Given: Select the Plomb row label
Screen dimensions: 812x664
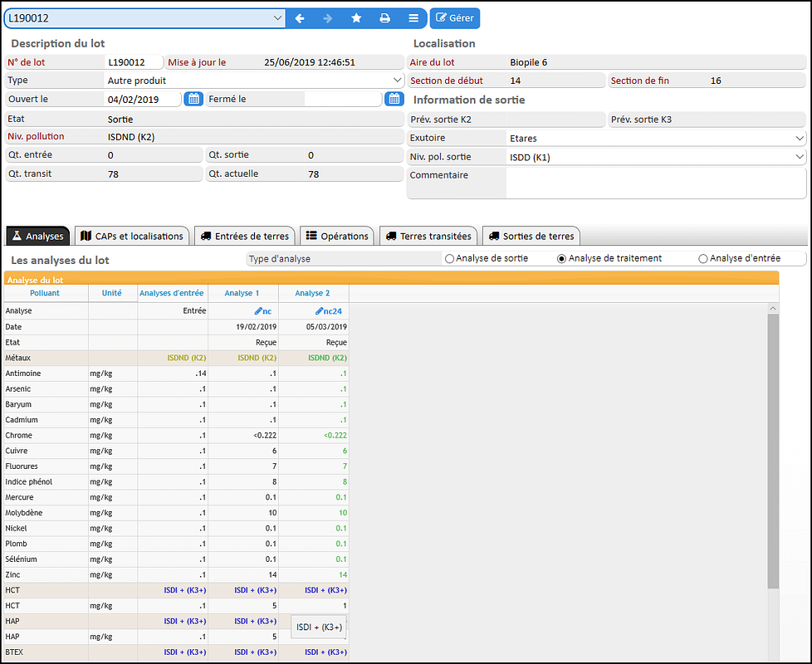Looking at the screenshot, I should click(x=16, y=544).
